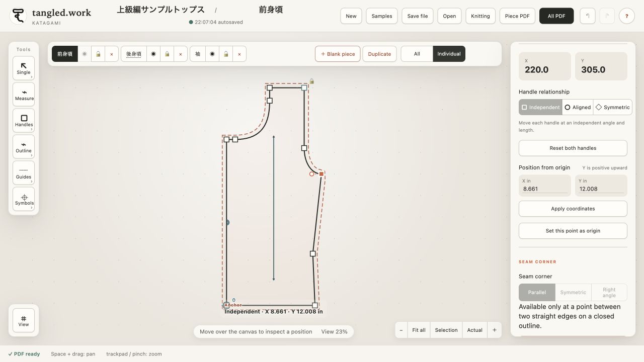Expand the Guides tool submenu

click(x=32, y=182)
